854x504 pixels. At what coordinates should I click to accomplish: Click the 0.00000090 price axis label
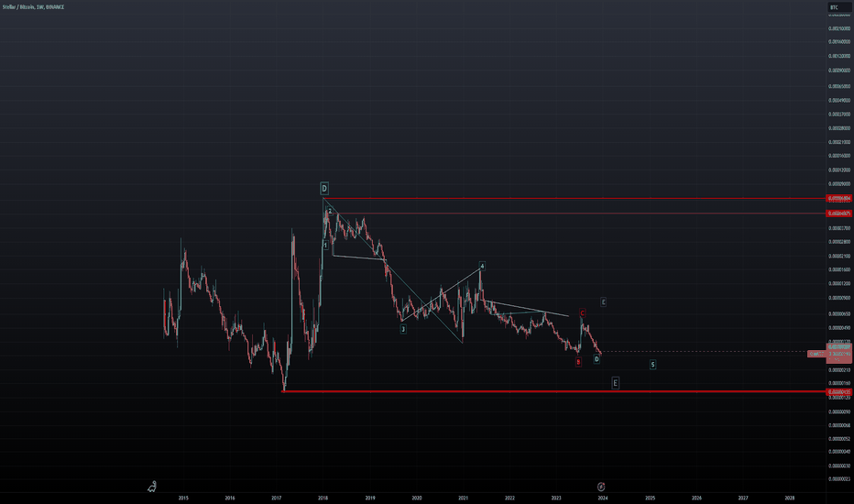coord(839,412)
